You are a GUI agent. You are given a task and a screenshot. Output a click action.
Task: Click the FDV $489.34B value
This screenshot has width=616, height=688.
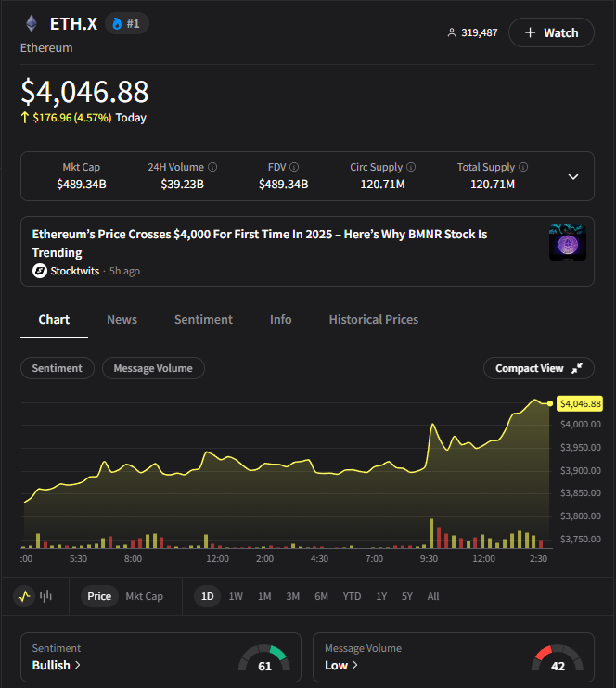coord(283,185)
